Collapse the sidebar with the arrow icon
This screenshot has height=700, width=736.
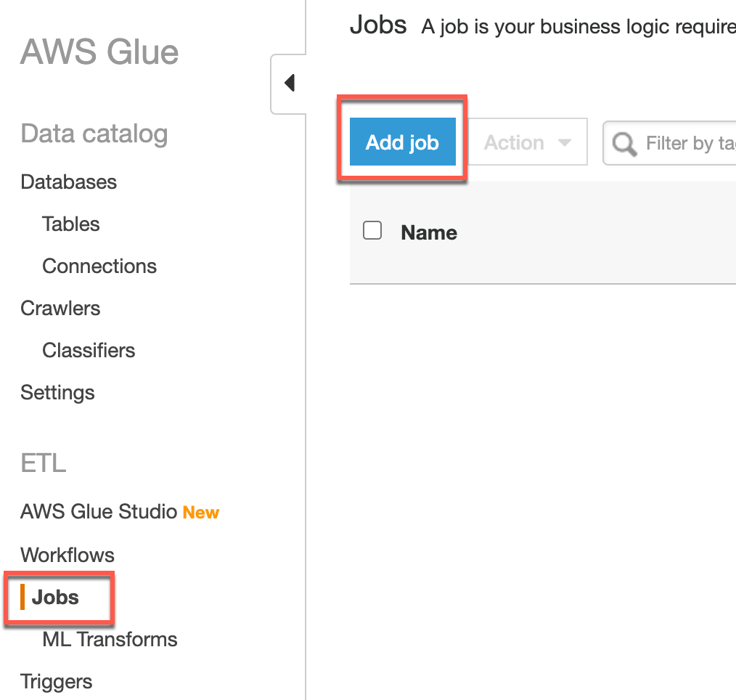(290, 83)
